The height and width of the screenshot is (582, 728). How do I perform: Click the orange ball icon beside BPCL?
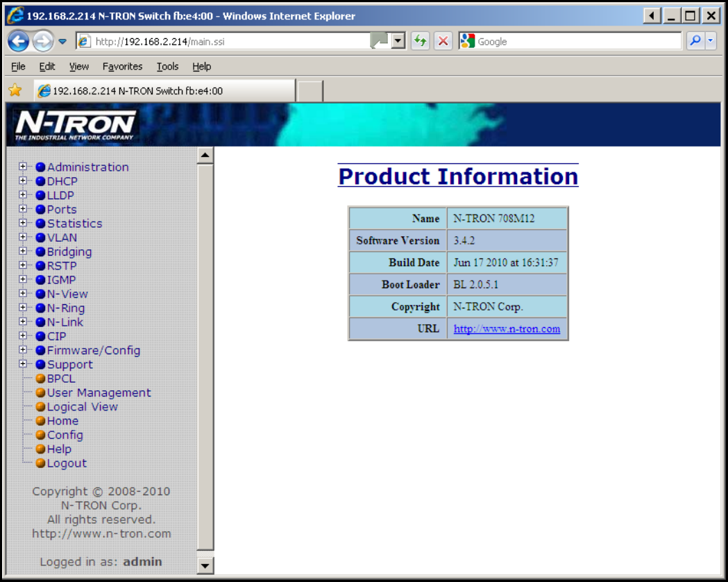click(x=40, y=379)
